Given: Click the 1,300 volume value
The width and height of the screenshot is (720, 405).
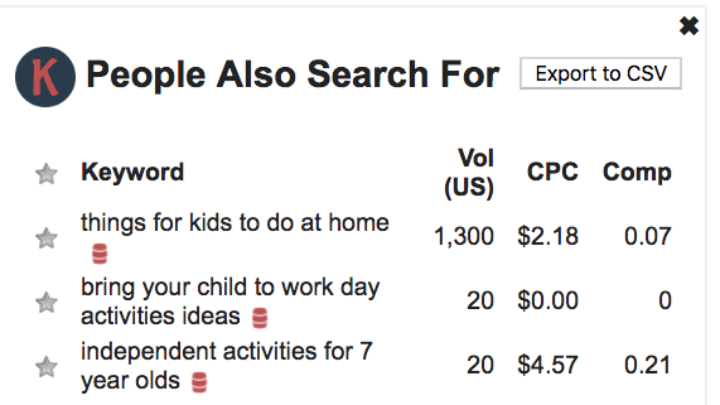Looking at the screenshot, I should click(464, 237).
